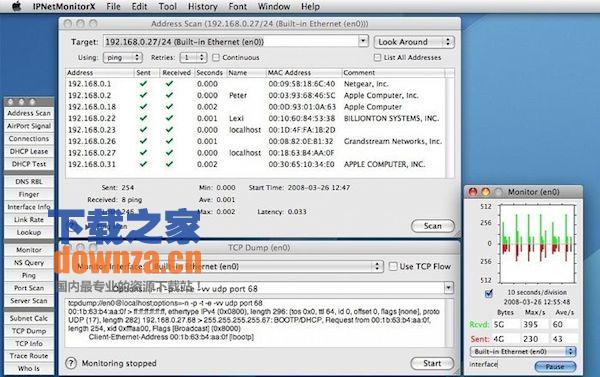Image resolution: width=600 pixels, height=377 pixels.
Task: Open Port Scan tool from palette
Action: coord(29,288)
